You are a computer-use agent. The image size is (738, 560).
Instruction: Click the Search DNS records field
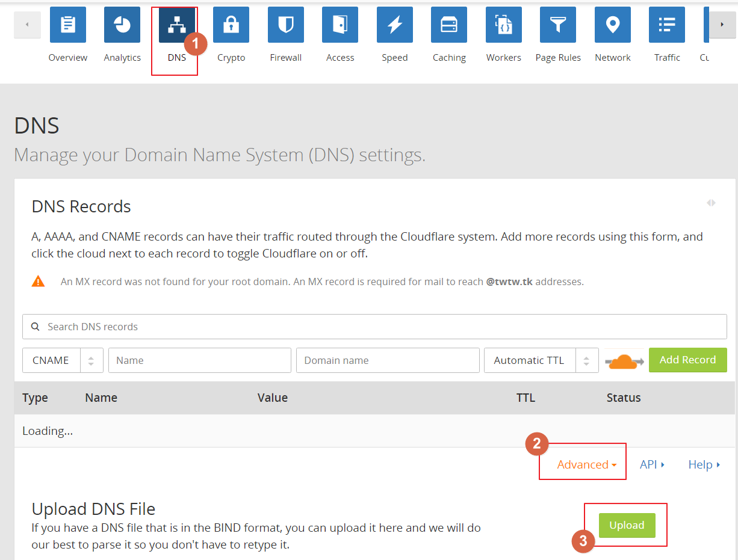(374, 327)
